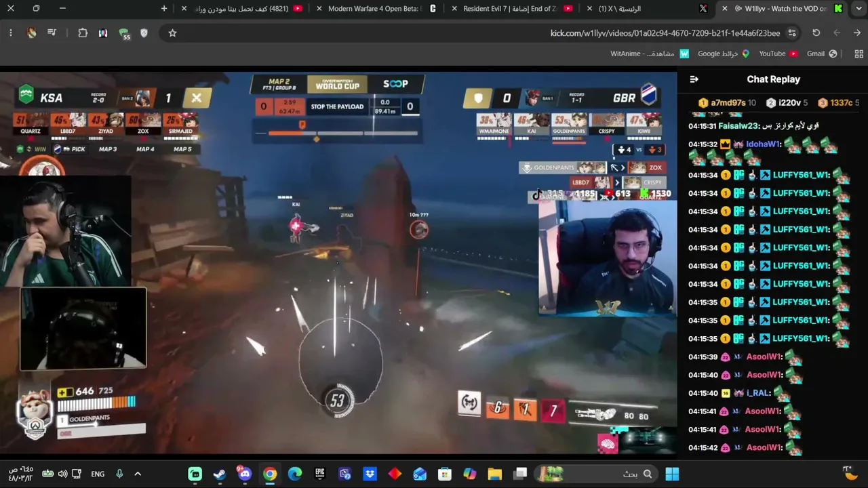The height and width of the screenshot is (488, 868).
Task: Collapse the Chat Replay panel
Action: click(694, 79)
